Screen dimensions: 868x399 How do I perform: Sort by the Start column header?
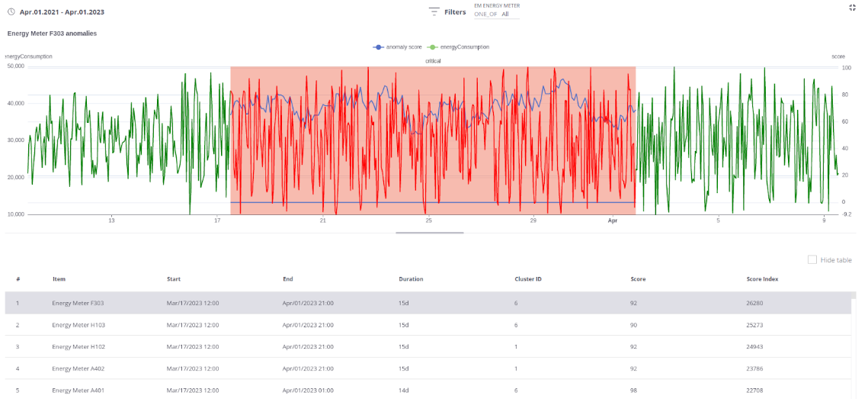click(x=174, y=279)
